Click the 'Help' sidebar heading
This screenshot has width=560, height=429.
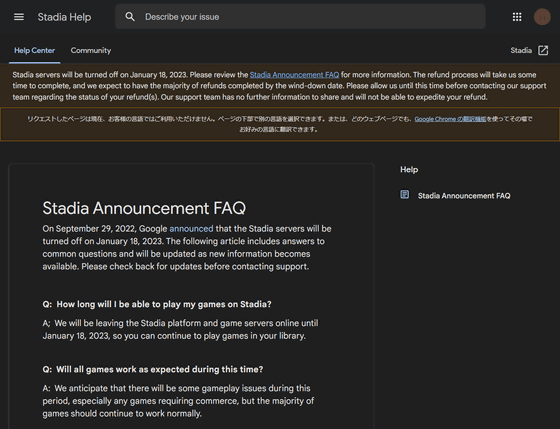pyautogui.click(x=409, y=170)
